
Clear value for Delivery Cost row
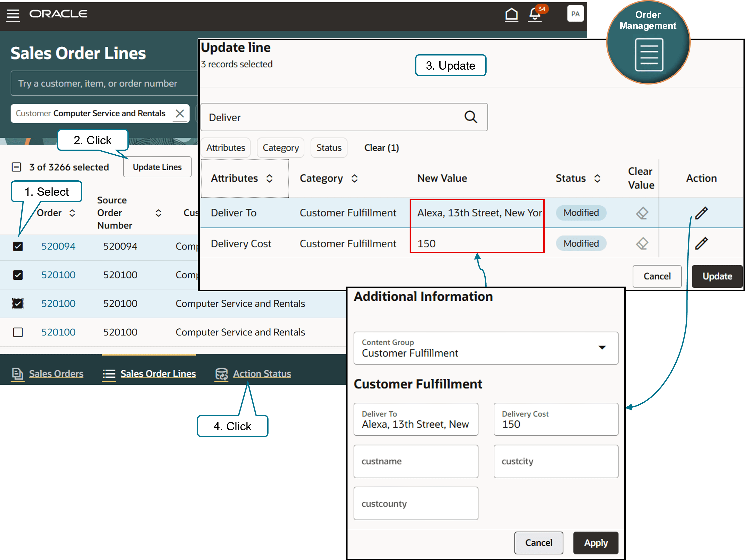coord(642,243)
